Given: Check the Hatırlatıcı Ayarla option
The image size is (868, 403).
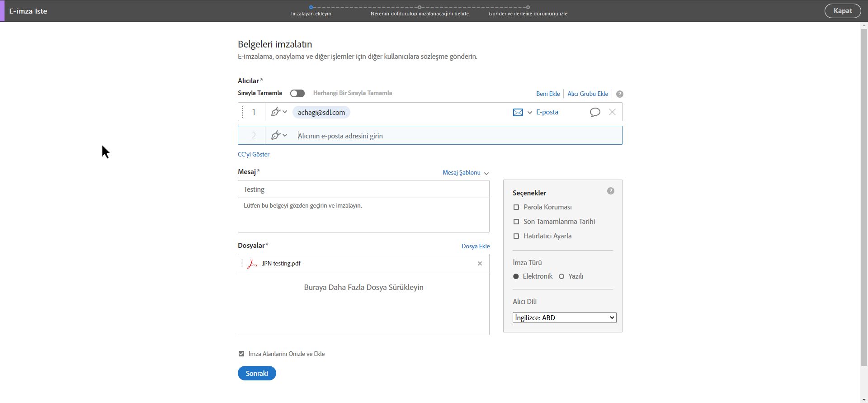Looking at the screenshot, I should [516, 236].
